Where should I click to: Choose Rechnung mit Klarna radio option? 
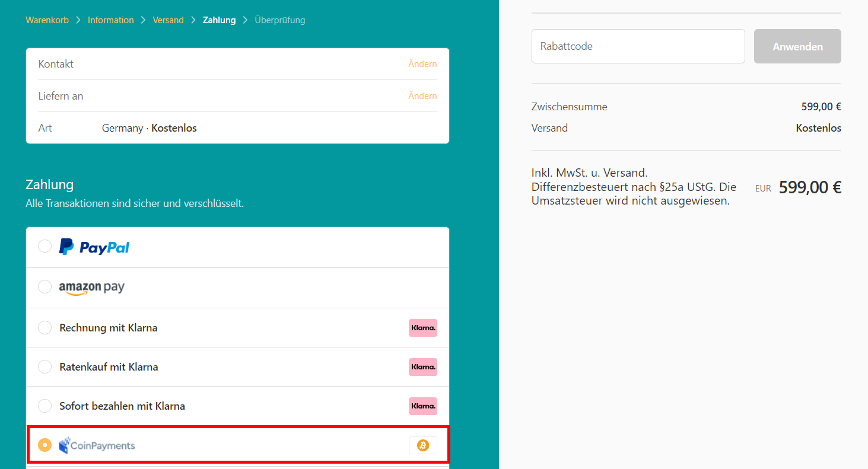(44, 327)
